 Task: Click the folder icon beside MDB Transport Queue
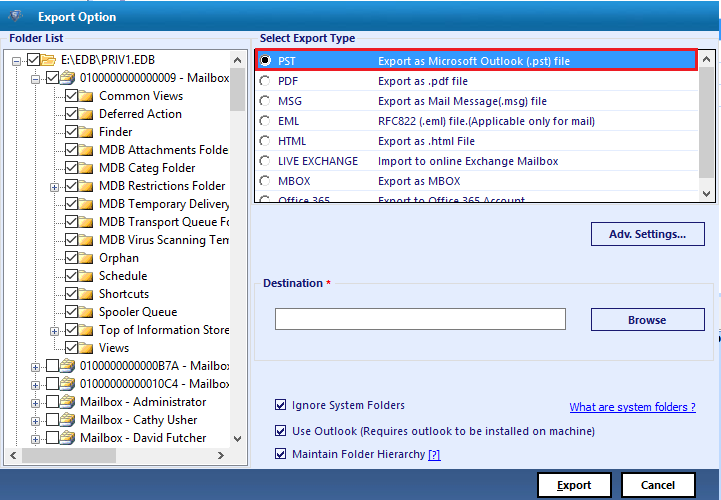pos(86,222)
